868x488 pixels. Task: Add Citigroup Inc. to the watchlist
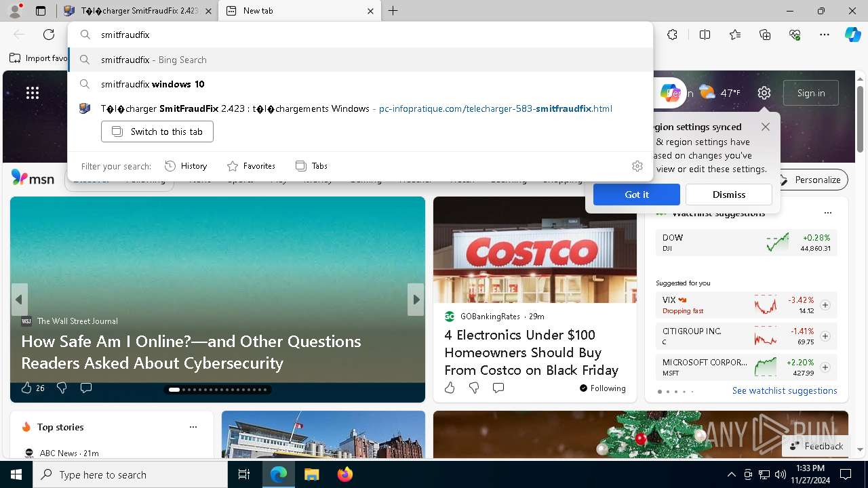[825, 336]
